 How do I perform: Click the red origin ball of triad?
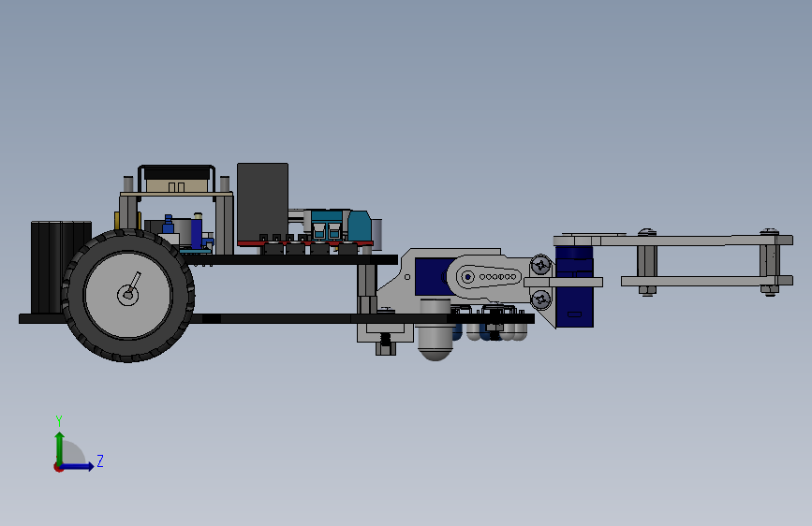[58, 467]
